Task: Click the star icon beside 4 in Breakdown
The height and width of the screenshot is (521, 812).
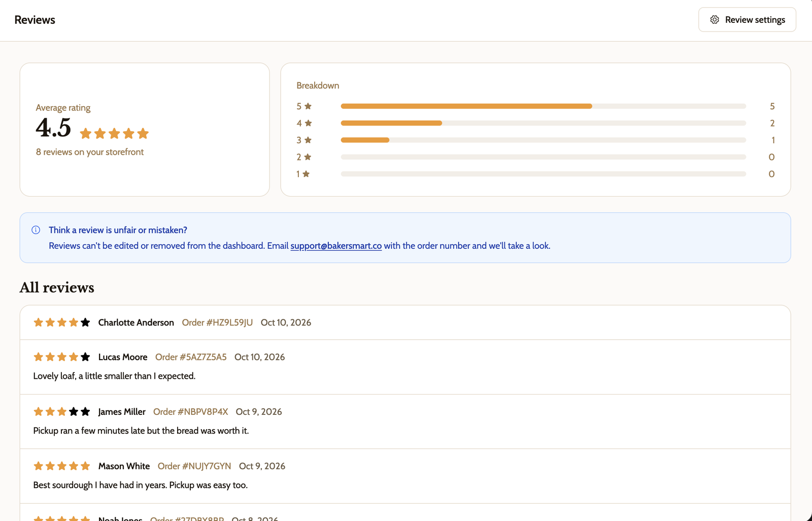Action: 308,123
